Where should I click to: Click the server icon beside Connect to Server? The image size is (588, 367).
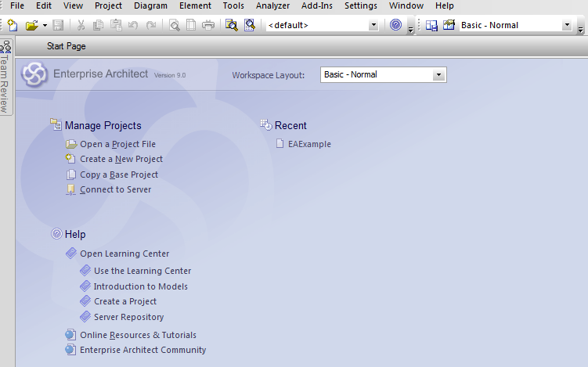[70, 190]
